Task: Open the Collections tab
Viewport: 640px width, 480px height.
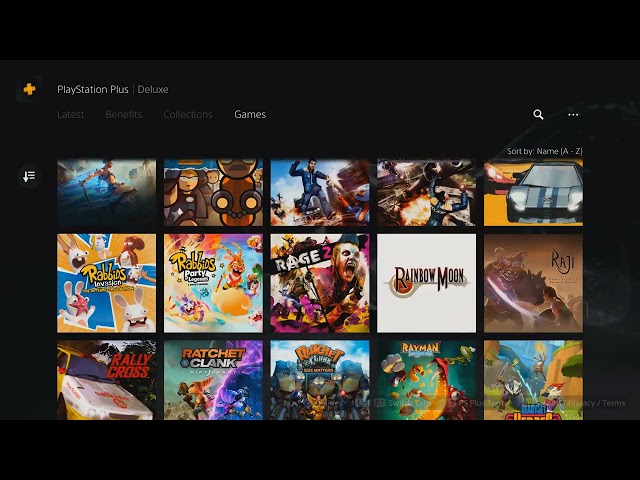Action: click(188, 114)
